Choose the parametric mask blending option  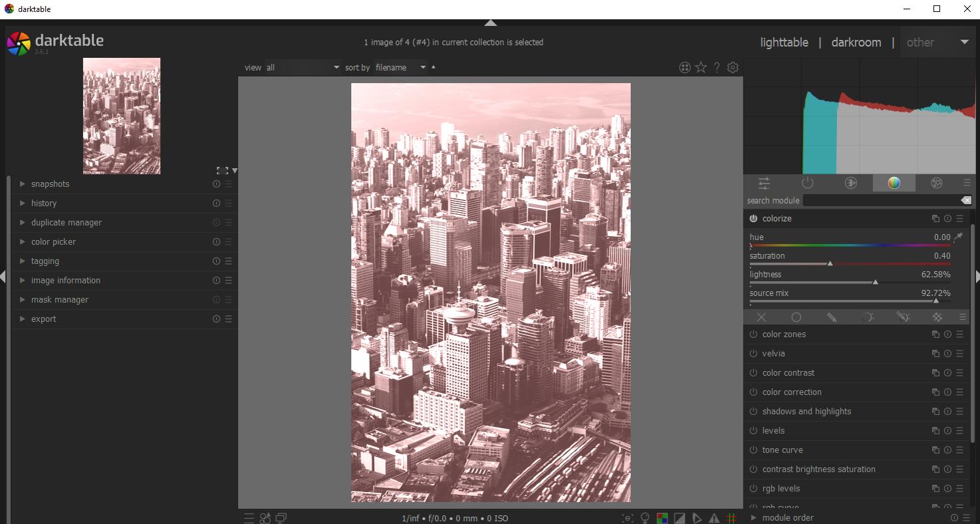pos(868,317)
